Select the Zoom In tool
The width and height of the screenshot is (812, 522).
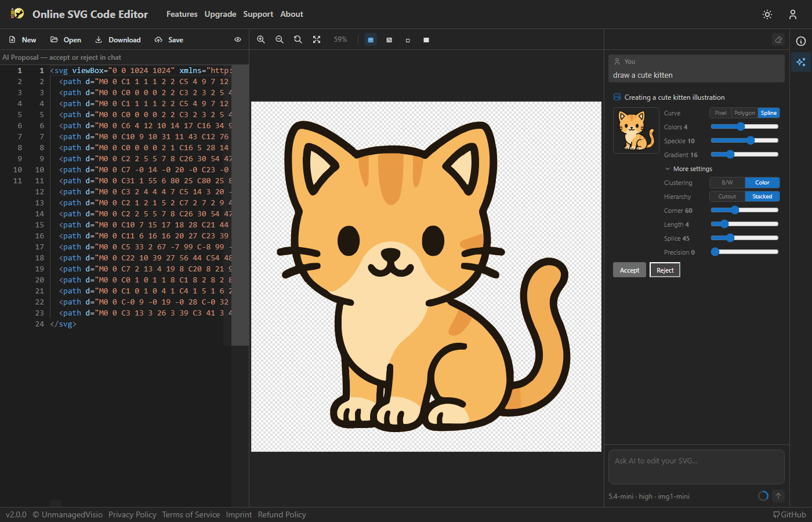tap(261, 39)
